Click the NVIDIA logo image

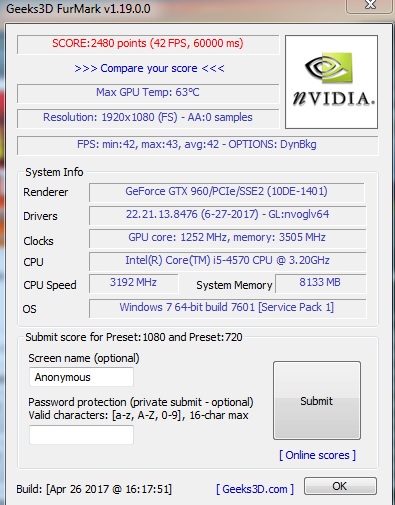[331, 82]
